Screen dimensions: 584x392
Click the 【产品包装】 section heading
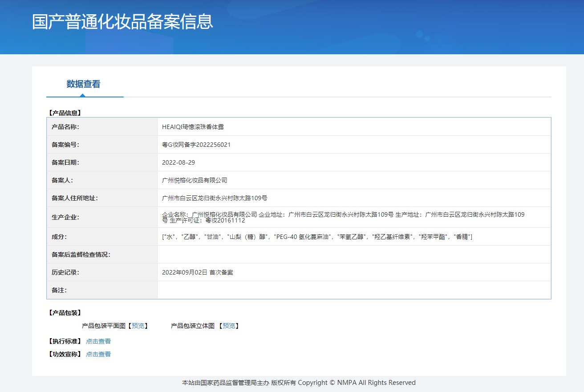point(65,313)
